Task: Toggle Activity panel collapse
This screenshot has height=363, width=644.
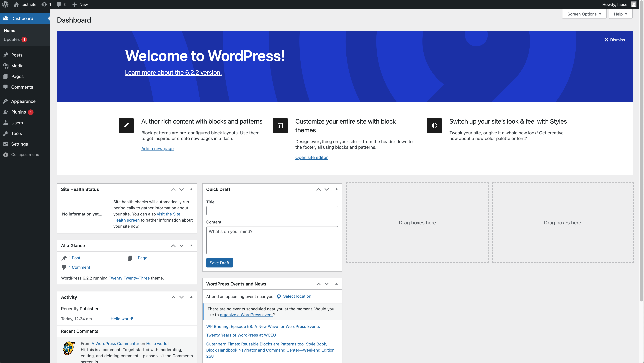Action: (x=191, y=297)
